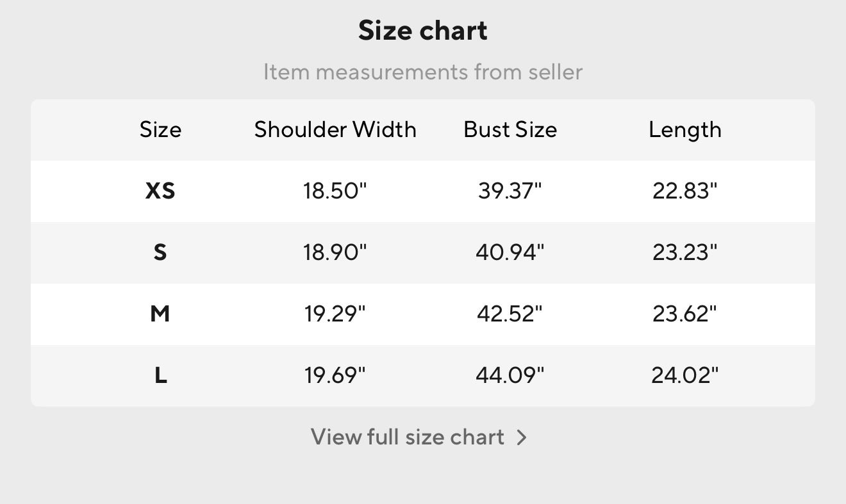
Task: Select the M size row label
Action: pyautogui.click(x=160, y=314)
